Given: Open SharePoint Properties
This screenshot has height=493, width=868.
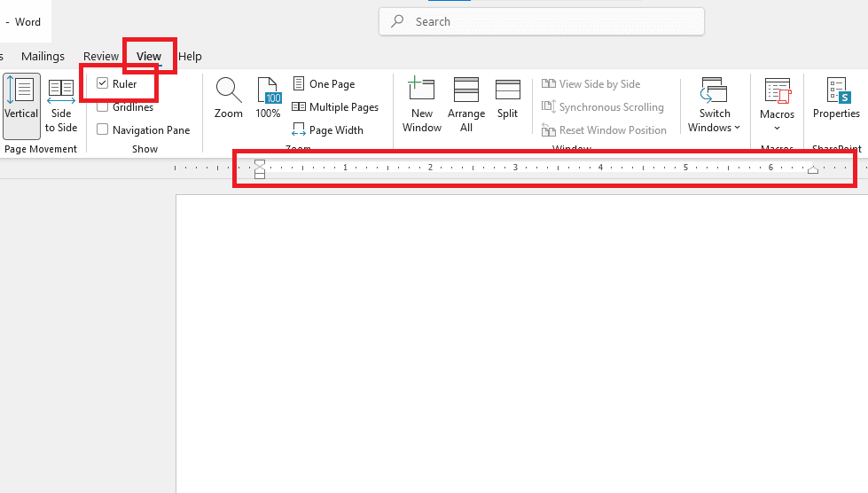Looking at the screenshot, I should click(x=836, y=98).
